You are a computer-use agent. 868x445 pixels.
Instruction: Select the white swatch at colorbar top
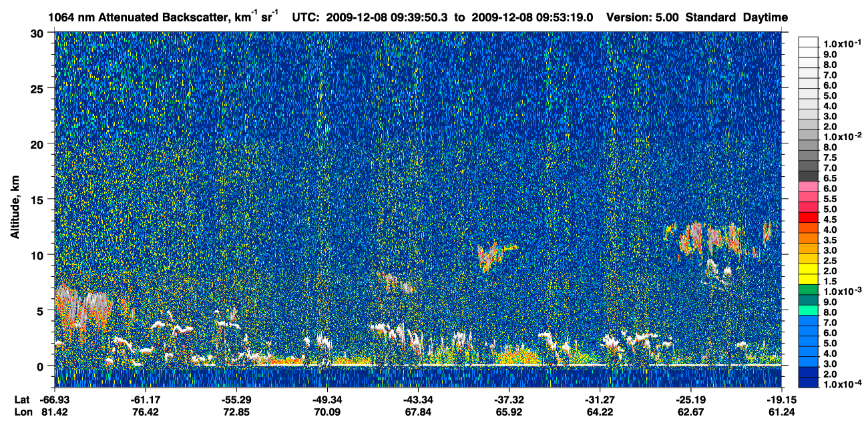click(x=808, y=42)
